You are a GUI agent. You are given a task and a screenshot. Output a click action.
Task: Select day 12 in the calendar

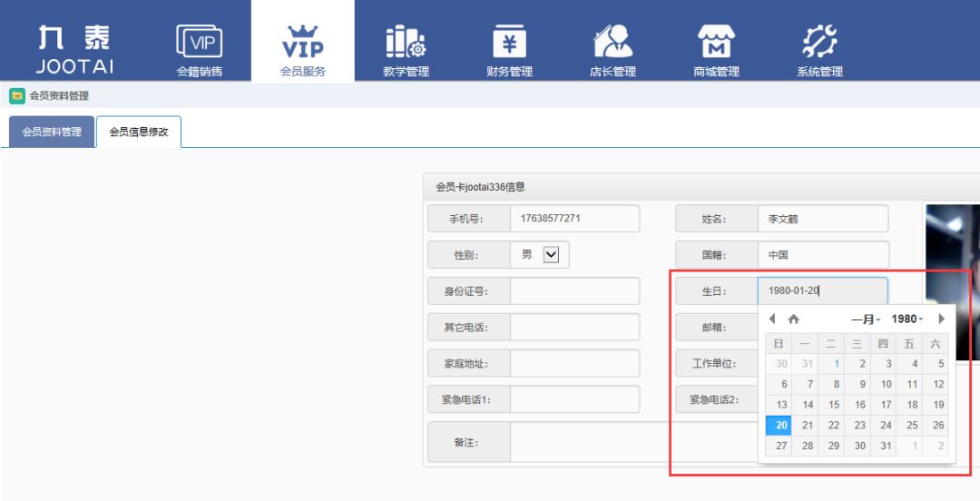coord(936,384)
